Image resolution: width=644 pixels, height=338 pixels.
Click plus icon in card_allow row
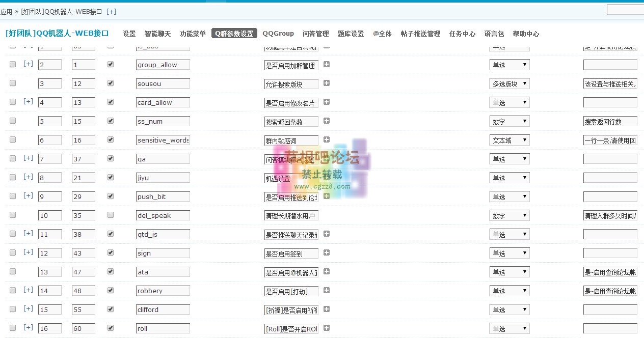(x=327, y=102)
